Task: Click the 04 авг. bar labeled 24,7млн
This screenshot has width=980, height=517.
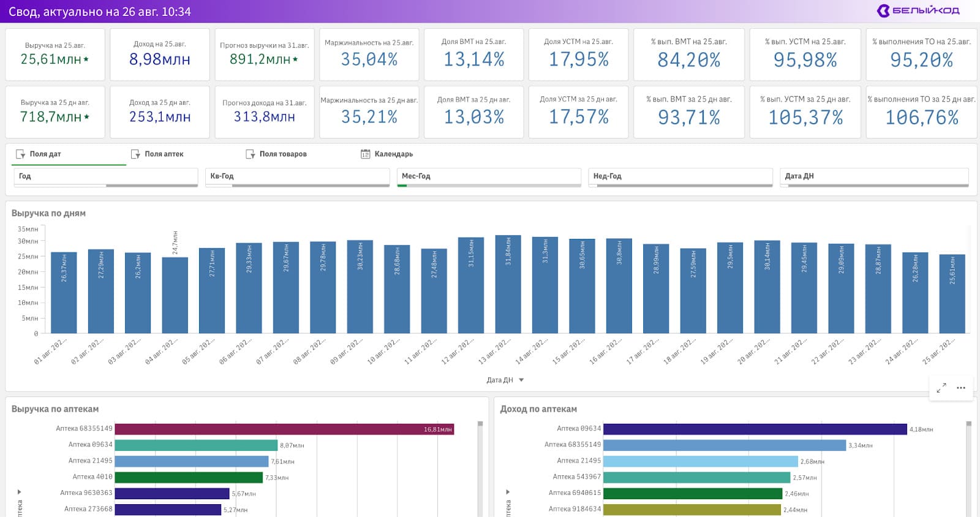Action: tap(175, 295)
